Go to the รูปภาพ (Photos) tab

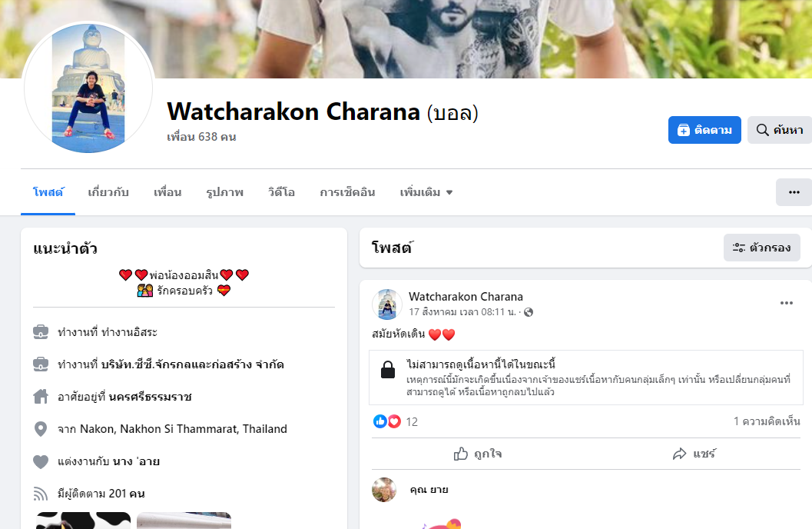[x=225, y=193]
